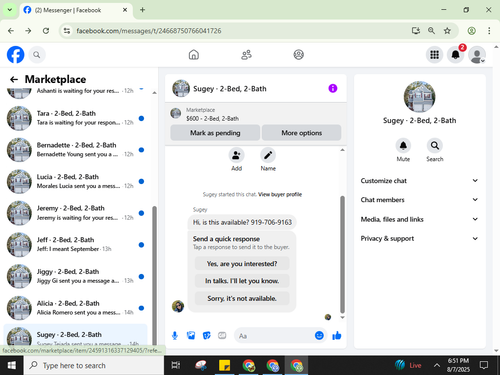500x375 pixels.
Task: Click the Sugey listing thumbnail in right panel
Action: (419, 97)
